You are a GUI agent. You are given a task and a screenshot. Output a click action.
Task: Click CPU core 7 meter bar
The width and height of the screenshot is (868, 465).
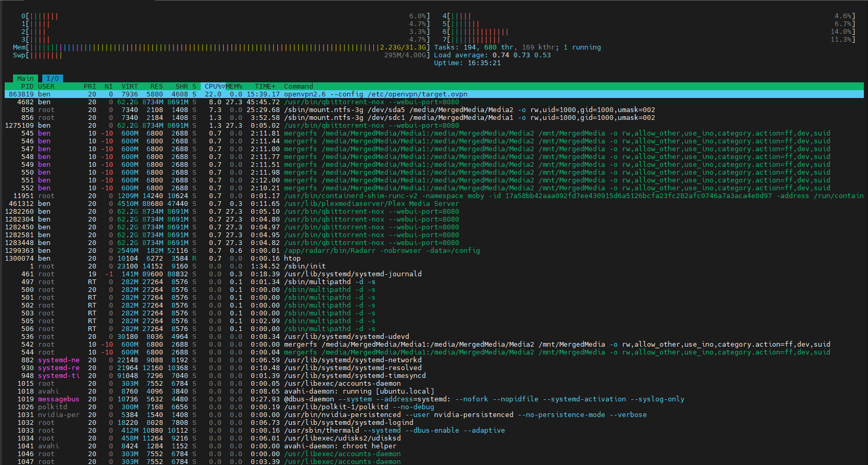pos(649,40)
